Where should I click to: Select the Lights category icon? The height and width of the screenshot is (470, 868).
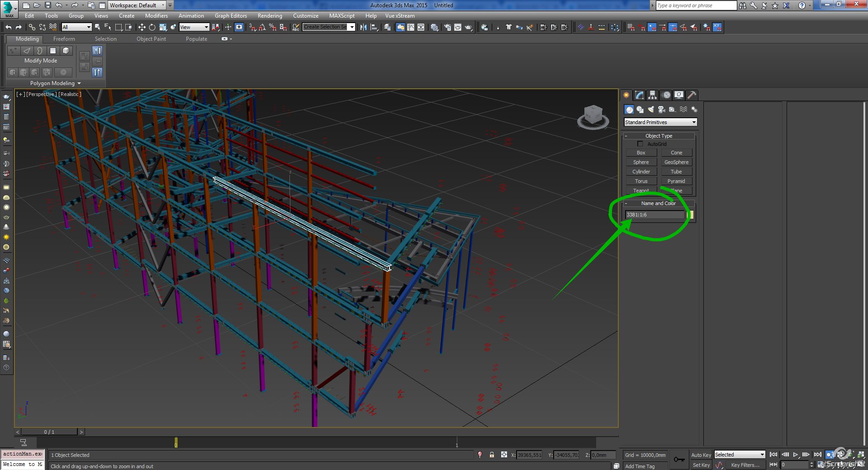tap(651, 110)
